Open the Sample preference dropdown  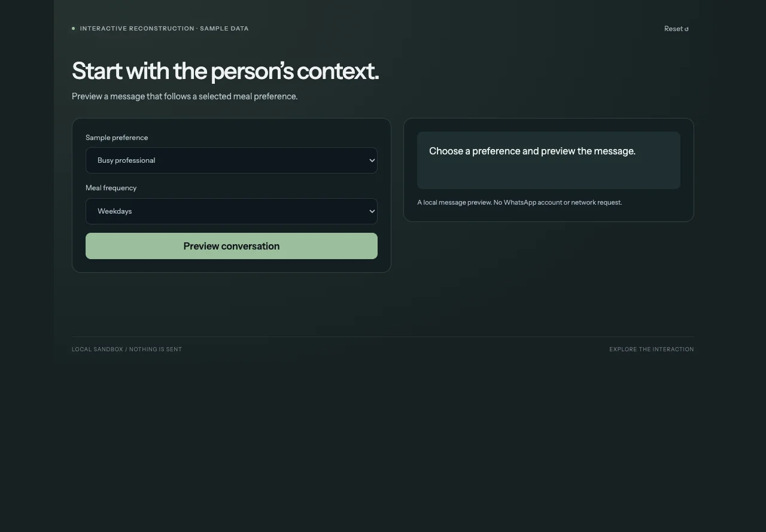pyautogui.click(x=232, y=160)
